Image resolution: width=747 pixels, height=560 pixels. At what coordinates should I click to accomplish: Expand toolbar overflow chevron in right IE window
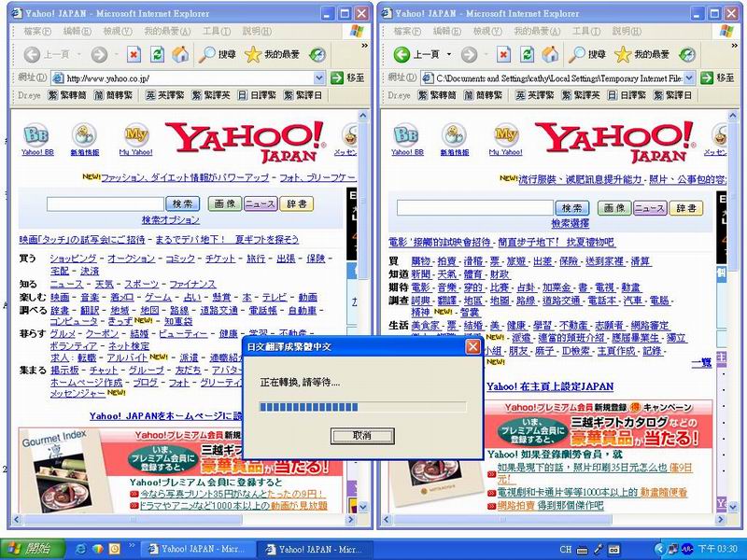[x=734, y=46]
